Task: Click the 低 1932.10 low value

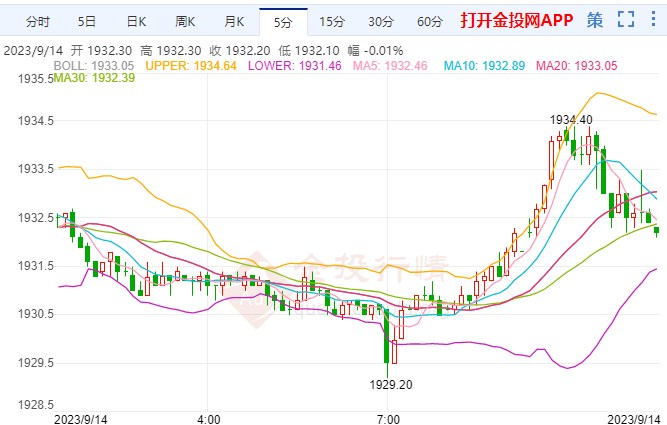Action: [x=309, y=51]
